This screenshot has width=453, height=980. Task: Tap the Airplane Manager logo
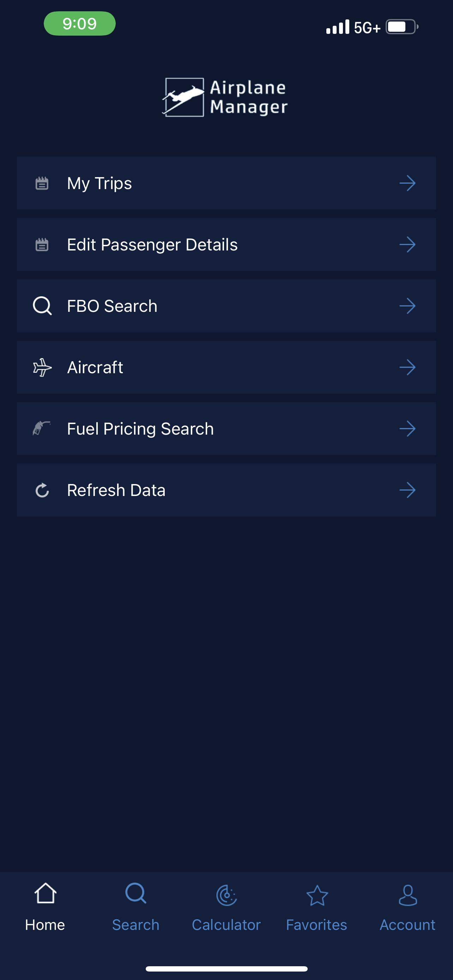(x=225, y=97)
